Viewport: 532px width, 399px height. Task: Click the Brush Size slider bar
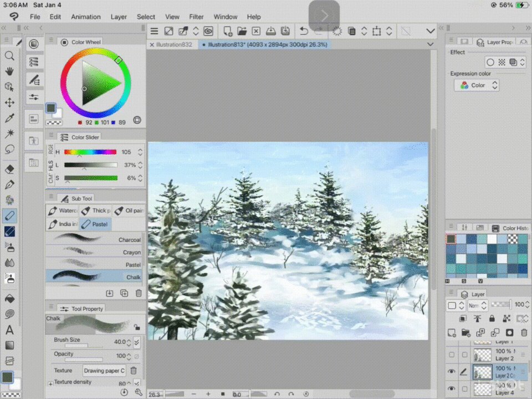[84, 346]
